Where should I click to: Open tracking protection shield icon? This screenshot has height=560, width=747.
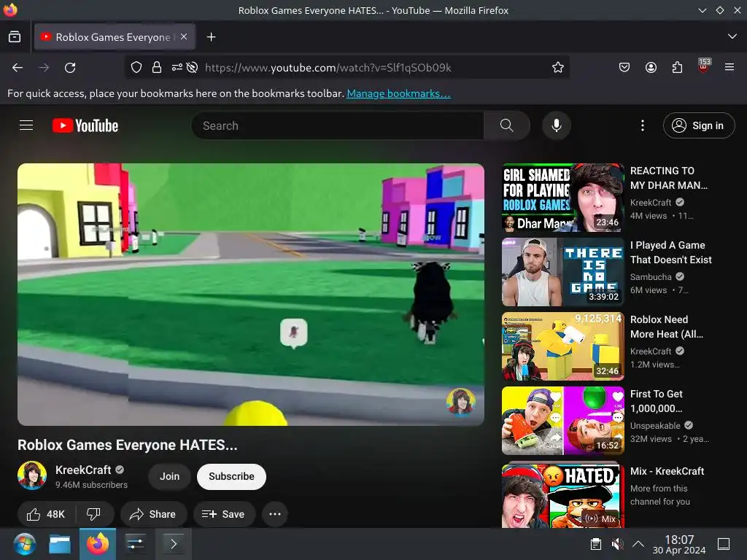pyautogui.click(x=136, y=68)
